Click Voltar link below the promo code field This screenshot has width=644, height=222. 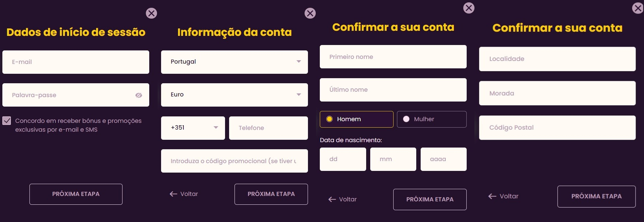[184, 194]
